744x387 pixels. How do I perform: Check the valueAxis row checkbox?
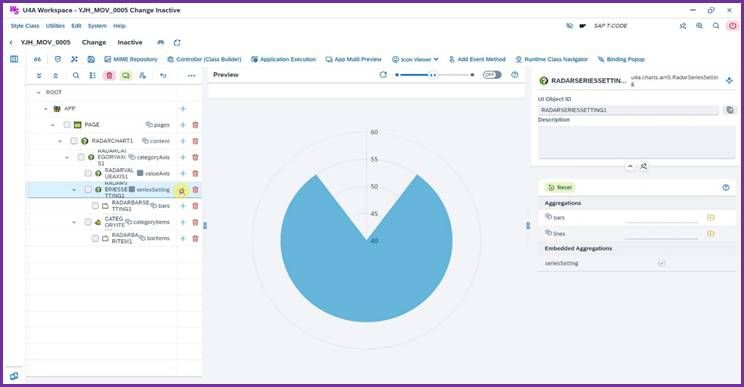click(x=88, y=174)
